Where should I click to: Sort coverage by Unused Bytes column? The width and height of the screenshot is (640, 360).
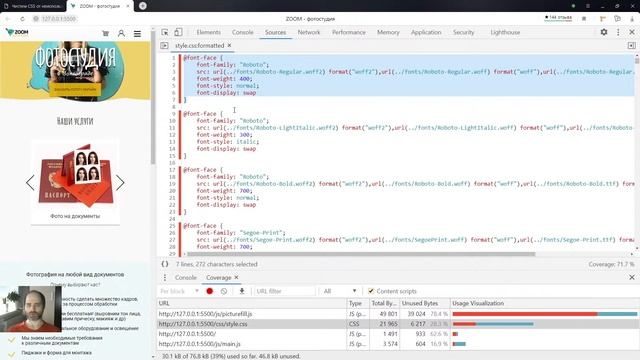pyautogui.click(x=424, y=303)
